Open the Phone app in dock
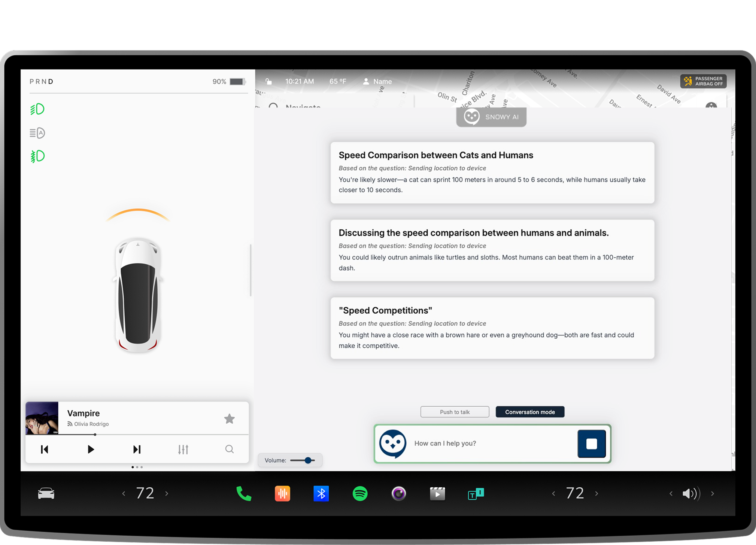Viewport: 756px width, 545px height. pos(244,493)
